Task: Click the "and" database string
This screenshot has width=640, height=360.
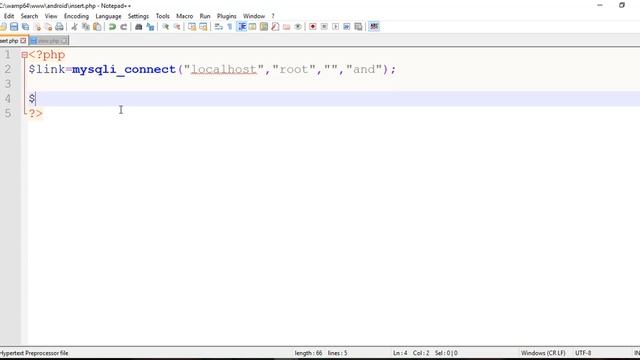Action: click(364, 69)
